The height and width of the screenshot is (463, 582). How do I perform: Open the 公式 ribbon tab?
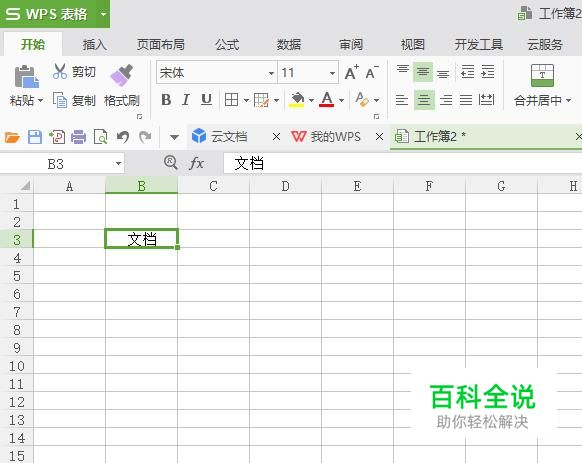[x=227, y=45]
